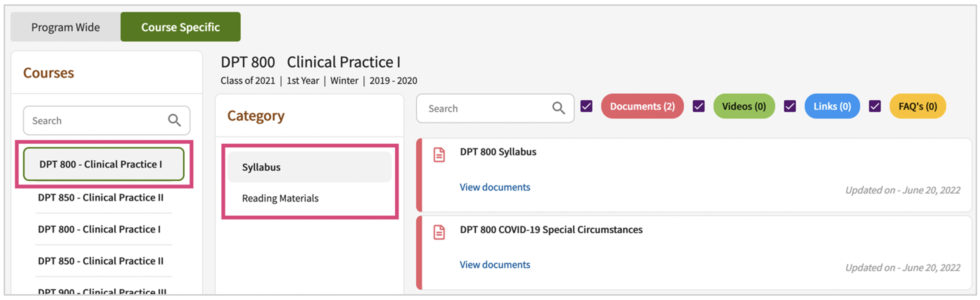Screen dimensions: 980x300
Task: Select the Syllabus category
Action: tap(261, 167)
